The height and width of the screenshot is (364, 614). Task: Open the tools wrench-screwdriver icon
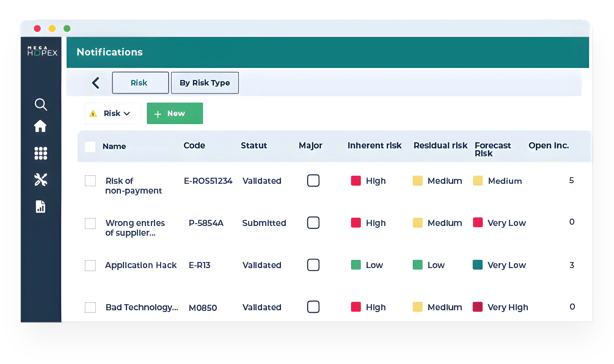(x=41, y=180)
